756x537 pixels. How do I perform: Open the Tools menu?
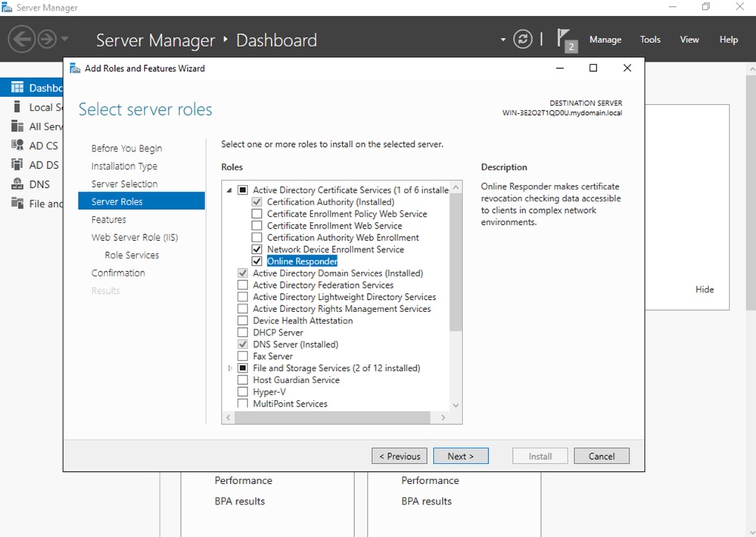pyautogui.click(x=650, y=39)
